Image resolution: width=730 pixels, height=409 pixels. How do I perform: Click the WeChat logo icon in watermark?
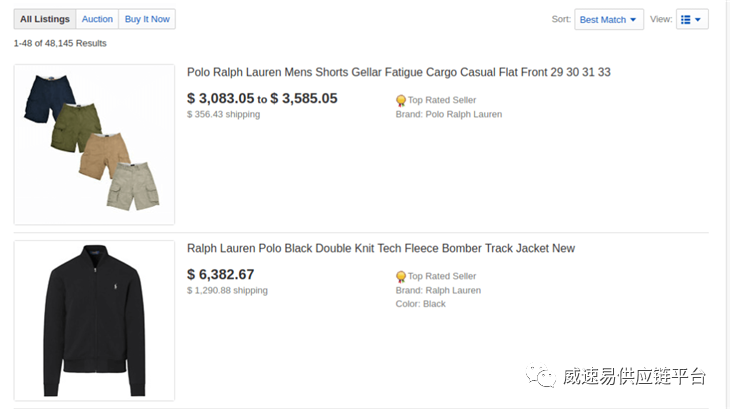tap(541, 375)
